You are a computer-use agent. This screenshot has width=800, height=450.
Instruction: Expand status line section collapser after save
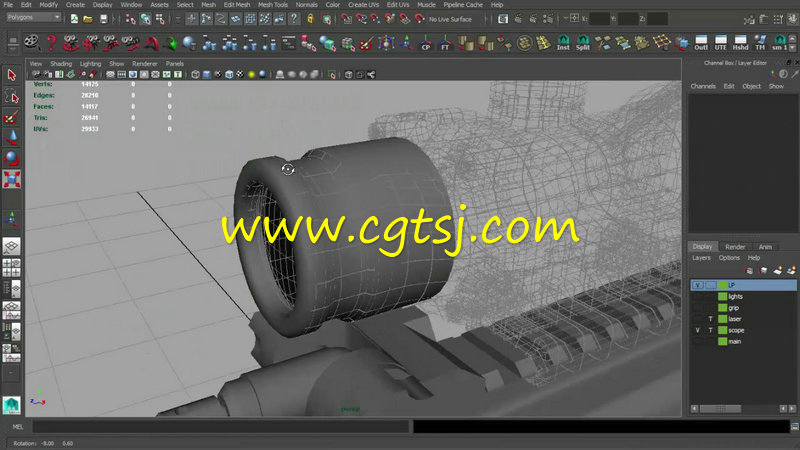pyautogui.click(x=115, y=19)
